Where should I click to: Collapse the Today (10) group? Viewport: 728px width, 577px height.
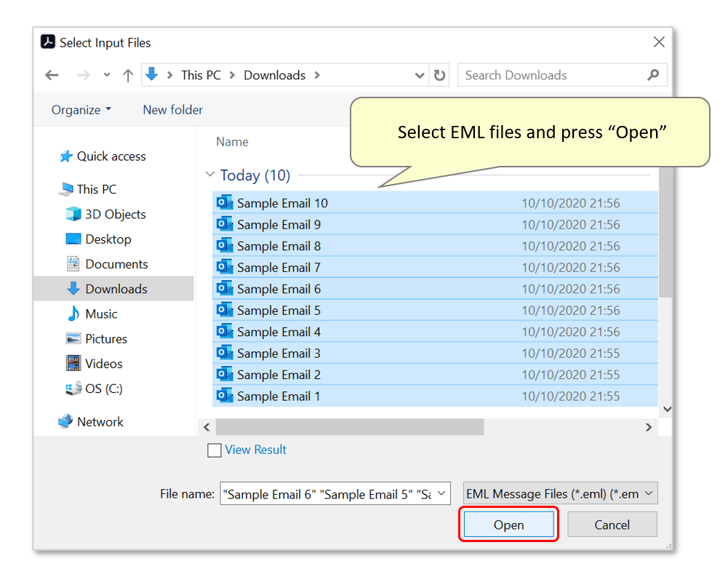pyautogui.click(x=210, y=174)
